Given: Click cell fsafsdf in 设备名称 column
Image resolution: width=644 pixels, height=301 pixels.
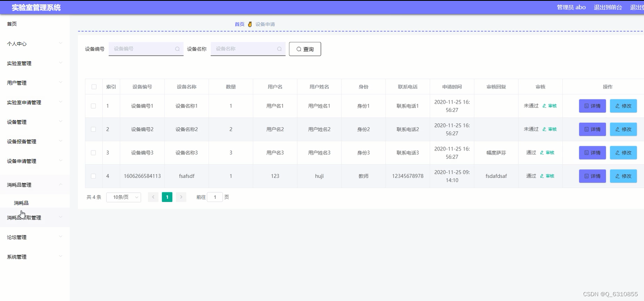Looking at the screenshot, I should click(187, 176).
